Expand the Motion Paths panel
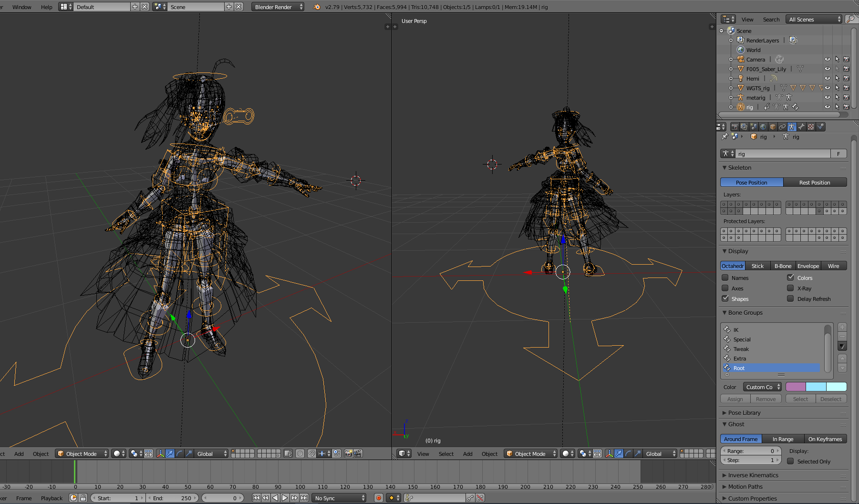This screenshot has width=859, height=504. 724,487
